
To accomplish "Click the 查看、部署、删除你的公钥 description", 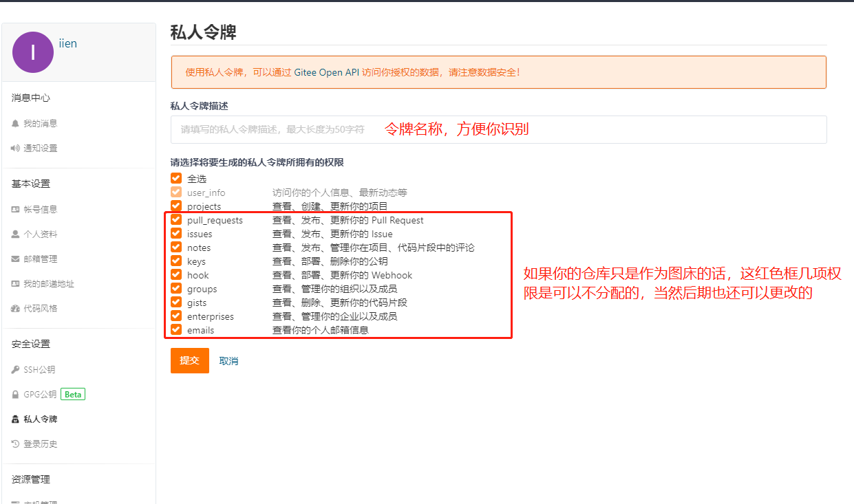I will pos(330,261).
